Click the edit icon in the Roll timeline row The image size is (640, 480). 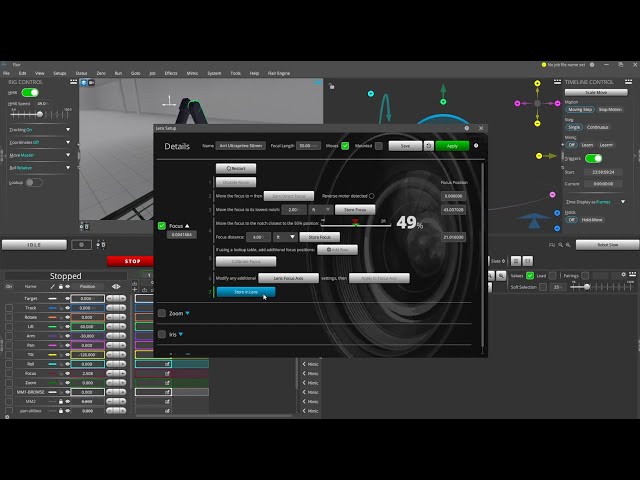pos(167,364)
